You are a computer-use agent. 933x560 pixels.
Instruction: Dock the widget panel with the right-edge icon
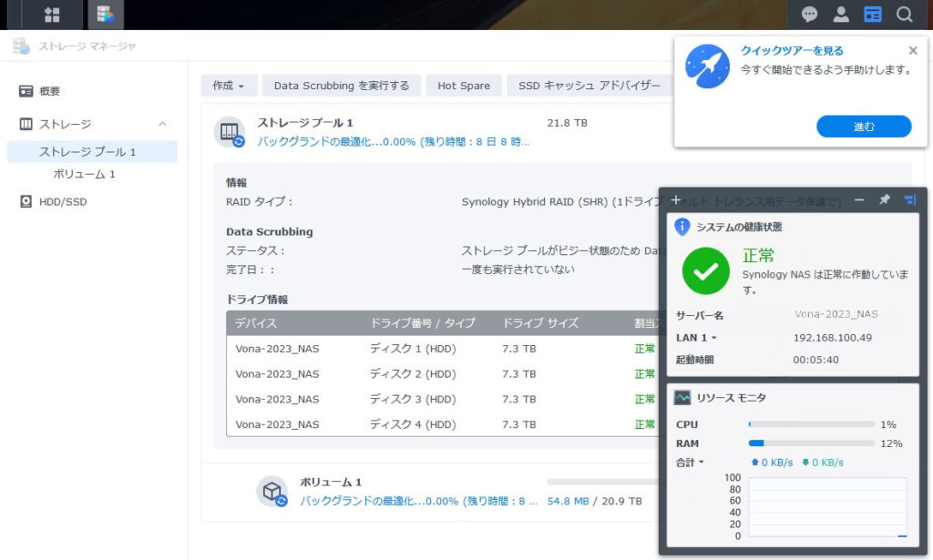pos(910,199)
